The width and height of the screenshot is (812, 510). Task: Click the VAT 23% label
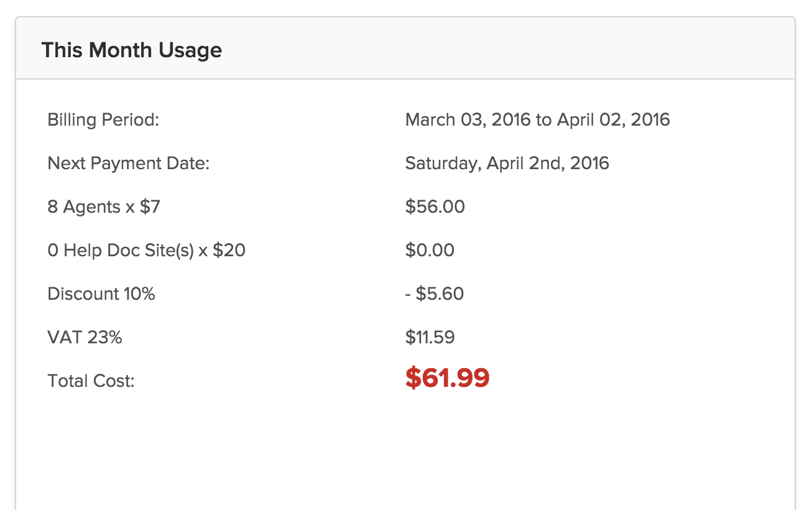[85, 337]
